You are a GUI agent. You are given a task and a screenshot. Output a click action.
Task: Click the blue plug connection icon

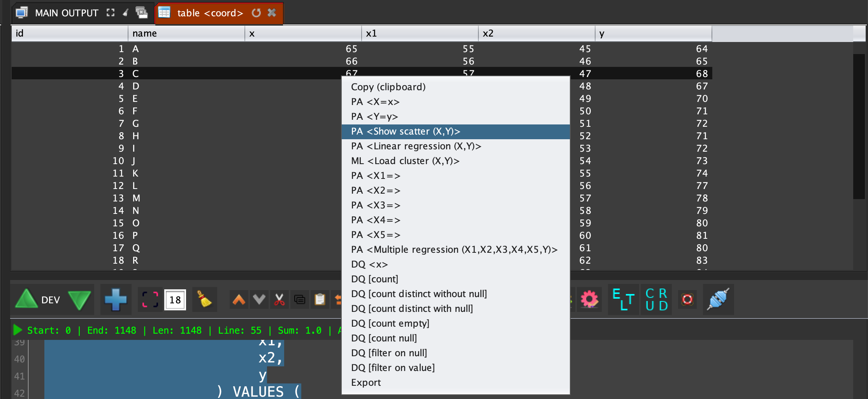point(718,299)
